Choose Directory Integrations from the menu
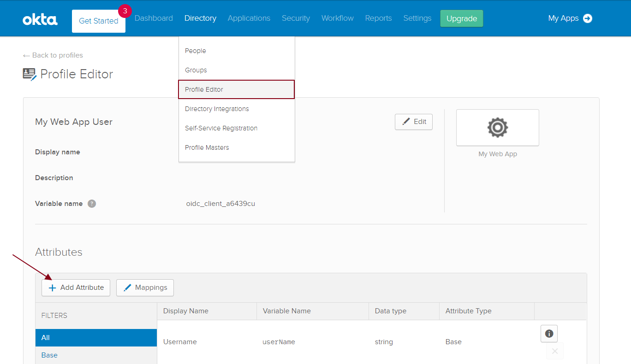 point(216,109)
